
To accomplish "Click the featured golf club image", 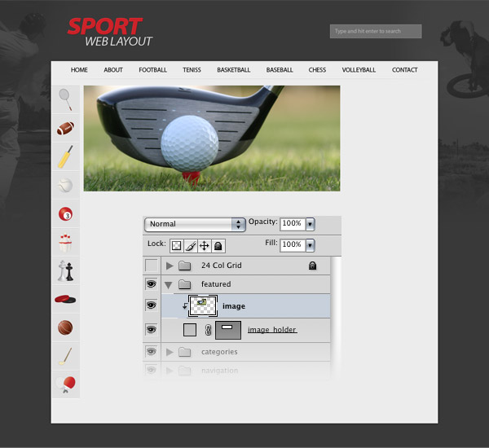I will point(212,138).
